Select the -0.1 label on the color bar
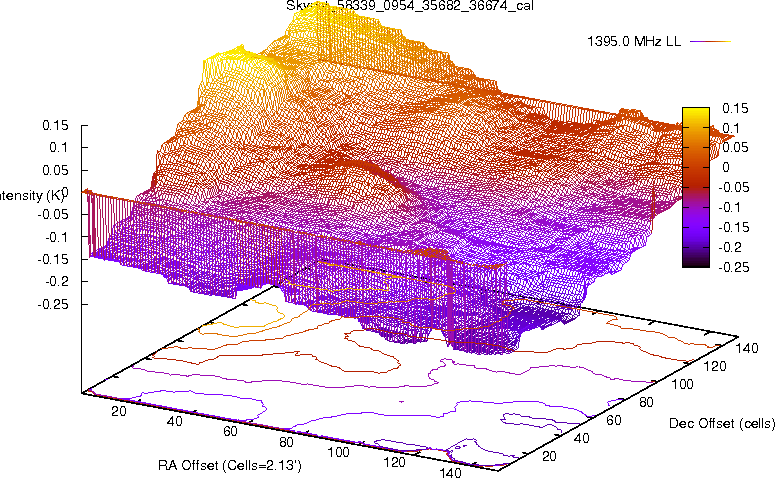This screenshot has height=478, width=775. 730,207
